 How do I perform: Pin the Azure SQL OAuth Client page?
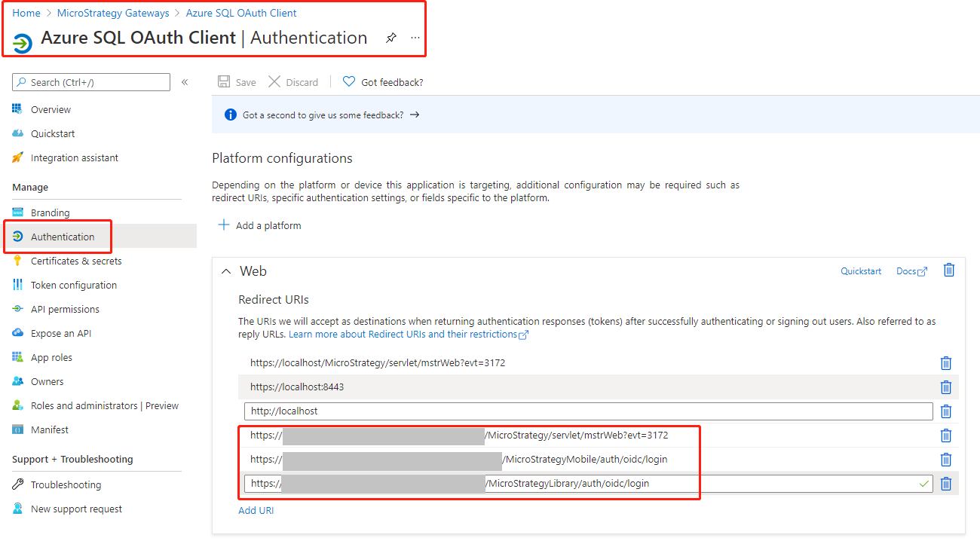pos(390,38)
